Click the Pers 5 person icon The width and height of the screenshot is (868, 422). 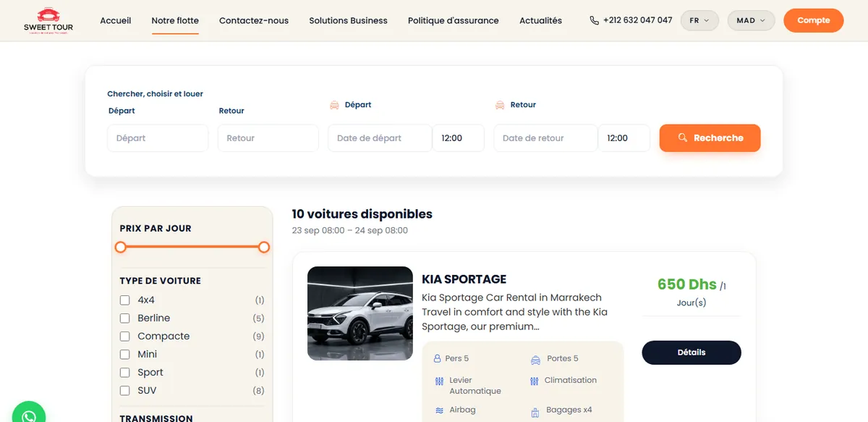coord(437,358)
